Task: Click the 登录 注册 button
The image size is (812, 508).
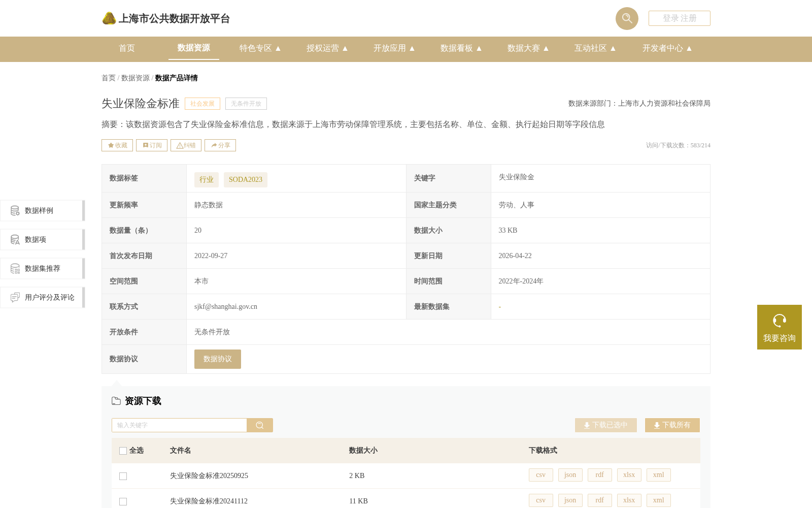Action: click(x=680, y=18)
